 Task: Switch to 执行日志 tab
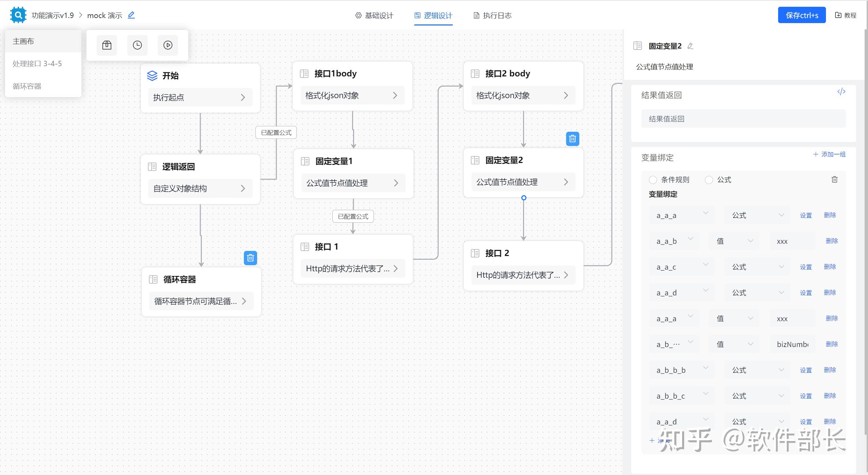point(492,15)
